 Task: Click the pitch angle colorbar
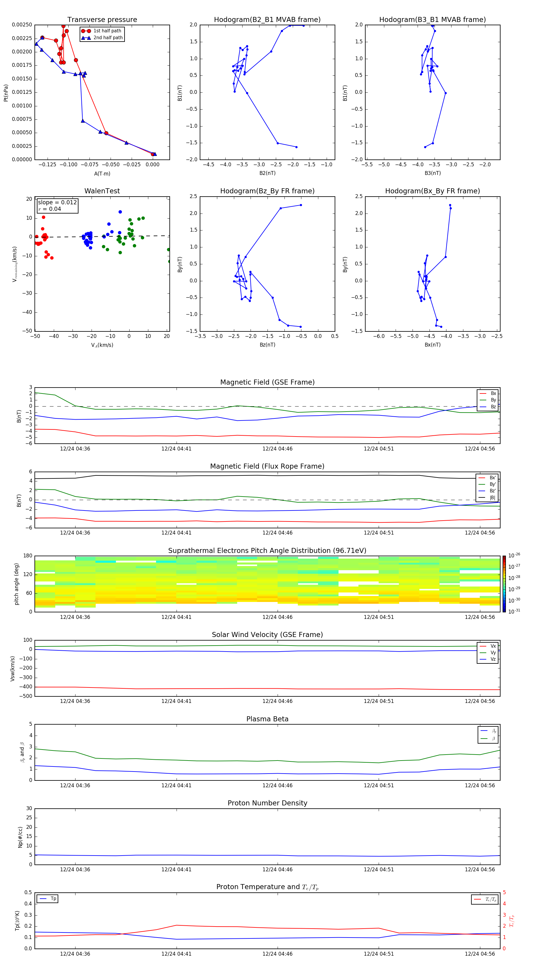(504, 584)
